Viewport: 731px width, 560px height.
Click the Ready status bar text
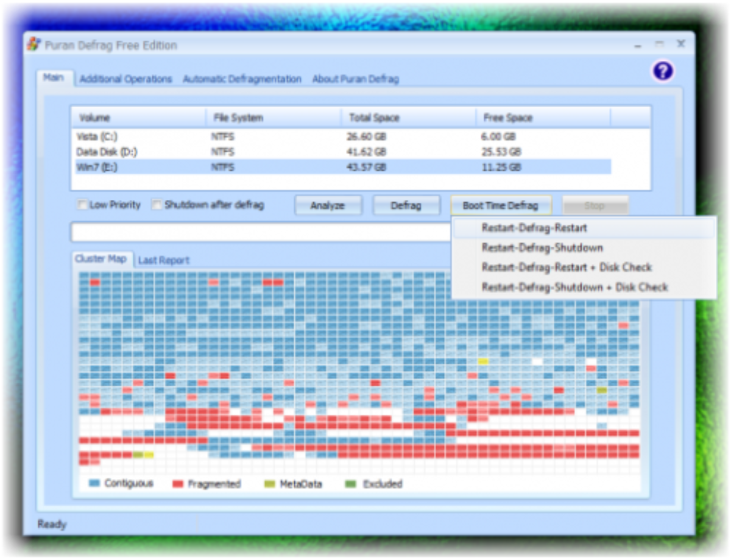pos(52,524)
